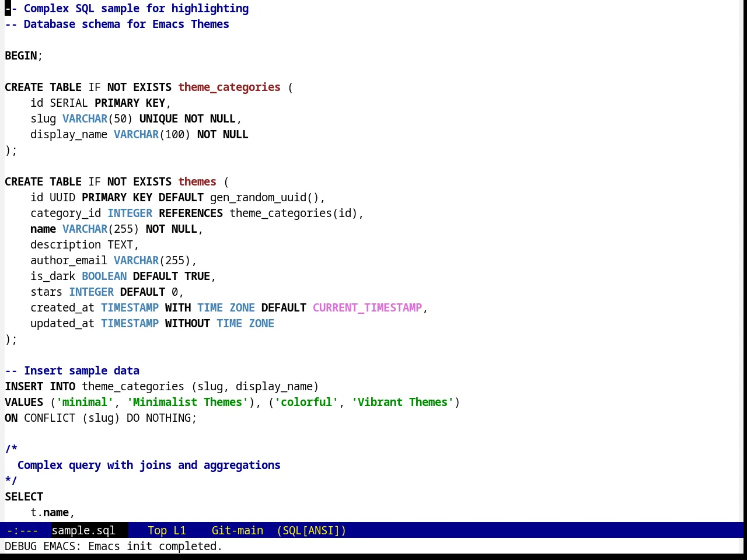Screen dimensions: 747x560
Task: Click 'id SERIAL PRIMARY KEY' line
Action: pos(101,103)
